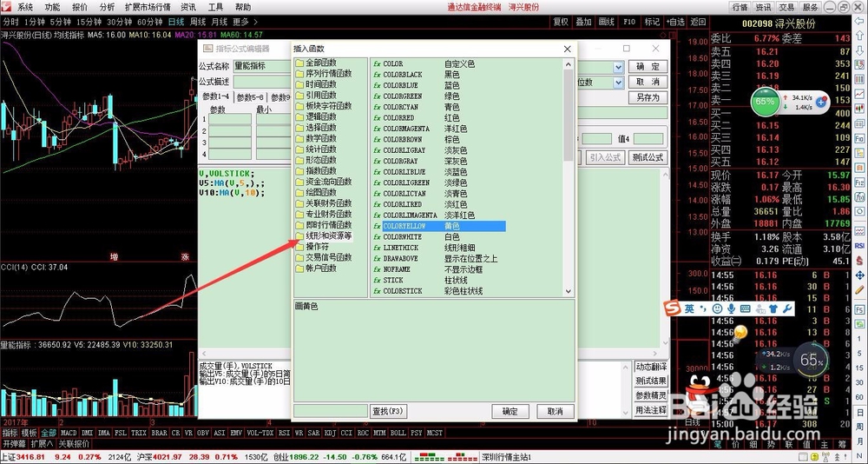868x464 pixels.
Task: Click the function search input field
Action: click(331, 411)
